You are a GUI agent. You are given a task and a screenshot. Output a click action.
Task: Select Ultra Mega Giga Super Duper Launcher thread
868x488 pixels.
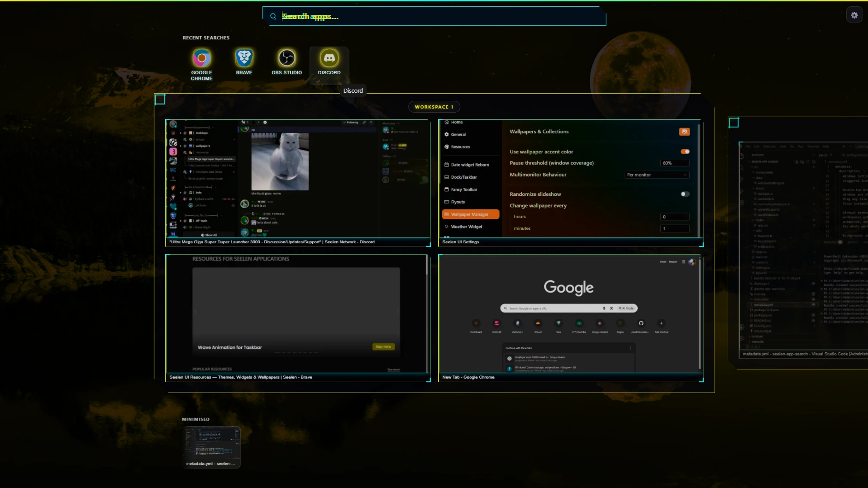pyautogui.click(x=211, y=159)
